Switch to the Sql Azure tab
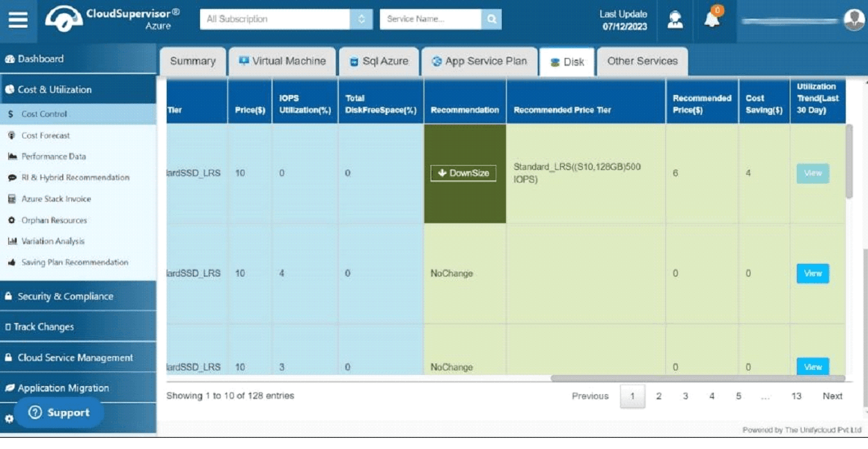The height and width of the screenshot is (449, 868). tap(379, 61)
